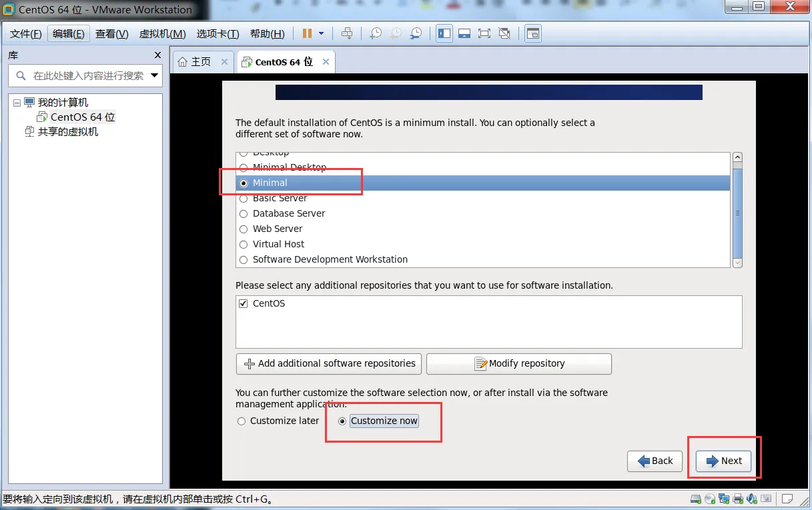812x510 pixels.
Task: Click the software list scrollbar up arrow
Action: click(737, 158)
